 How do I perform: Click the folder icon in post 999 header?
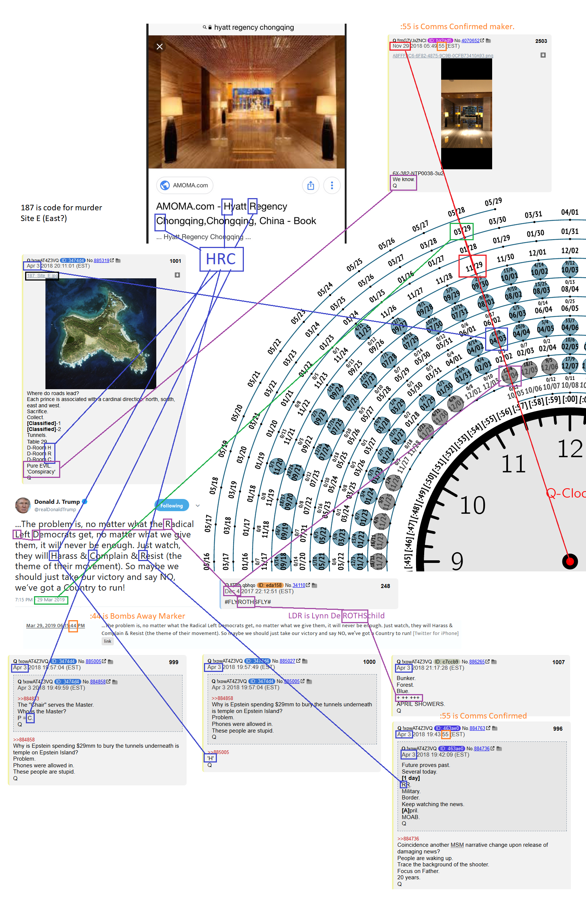click(110, 662)
